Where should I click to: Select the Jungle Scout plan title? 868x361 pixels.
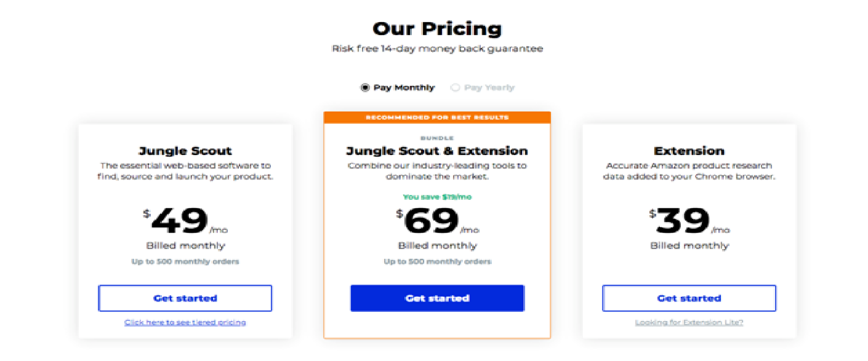click(185, 151)
